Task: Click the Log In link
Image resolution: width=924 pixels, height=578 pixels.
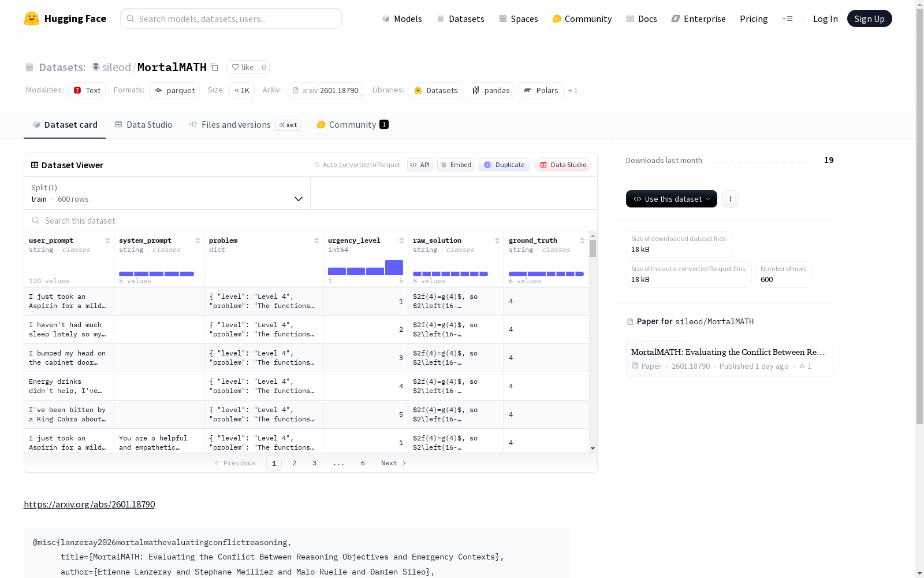Action: coord(825,18)
